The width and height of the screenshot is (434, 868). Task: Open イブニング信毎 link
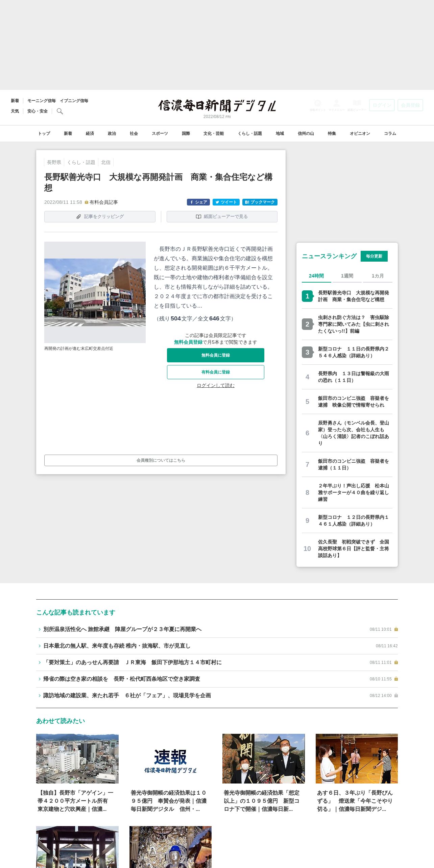point(74,101)
